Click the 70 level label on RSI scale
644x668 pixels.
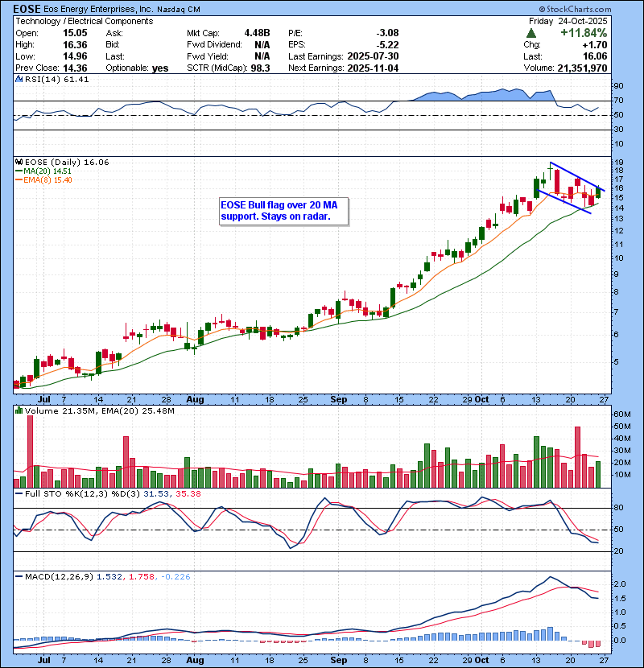tap(618, 101)
